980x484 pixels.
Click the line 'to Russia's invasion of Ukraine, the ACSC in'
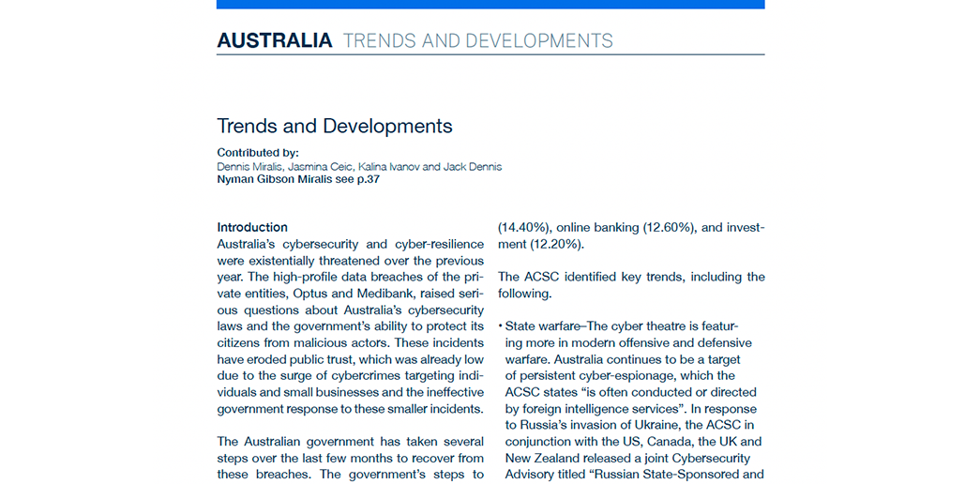click(628, 425)
